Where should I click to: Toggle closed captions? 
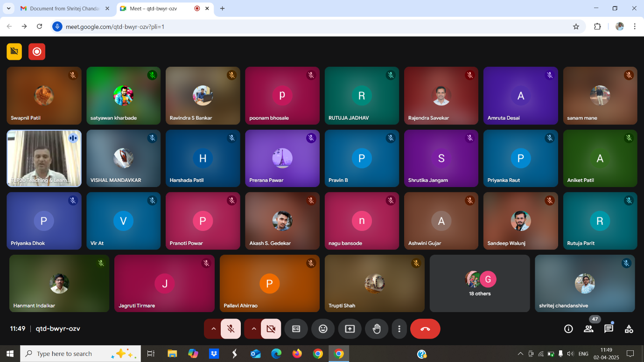tap(296, 329)
